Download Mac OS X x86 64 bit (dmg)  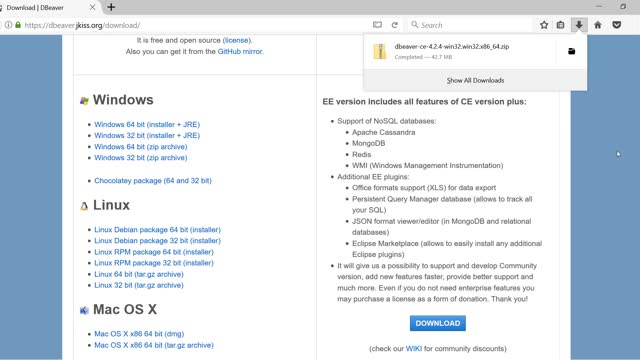(x=139, y=334)
